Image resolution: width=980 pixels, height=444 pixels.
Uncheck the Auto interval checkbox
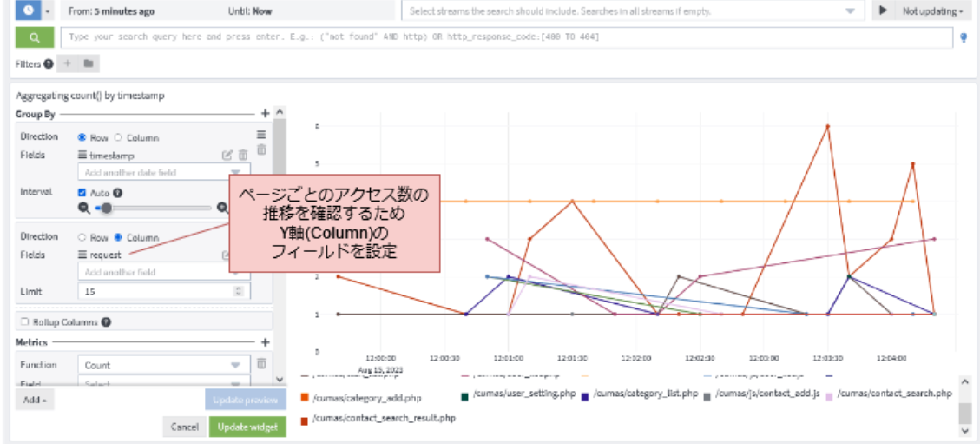coord(82,193)
